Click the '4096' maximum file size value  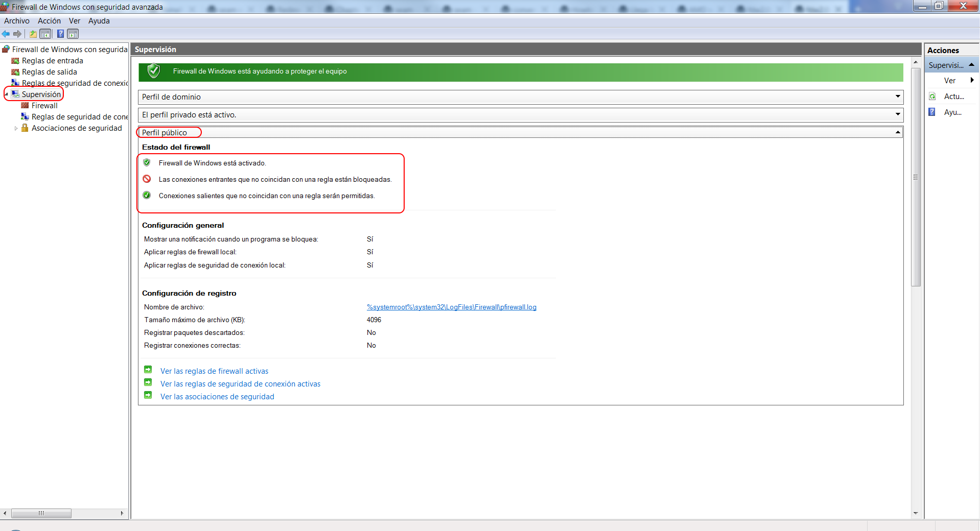(x=374, y=320)
